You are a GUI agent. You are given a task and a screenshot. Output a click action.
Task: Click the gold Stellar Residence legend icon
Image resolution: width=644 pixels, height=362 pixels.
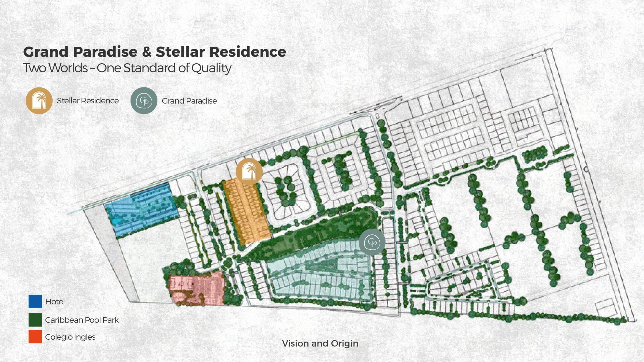pos(39,101)
